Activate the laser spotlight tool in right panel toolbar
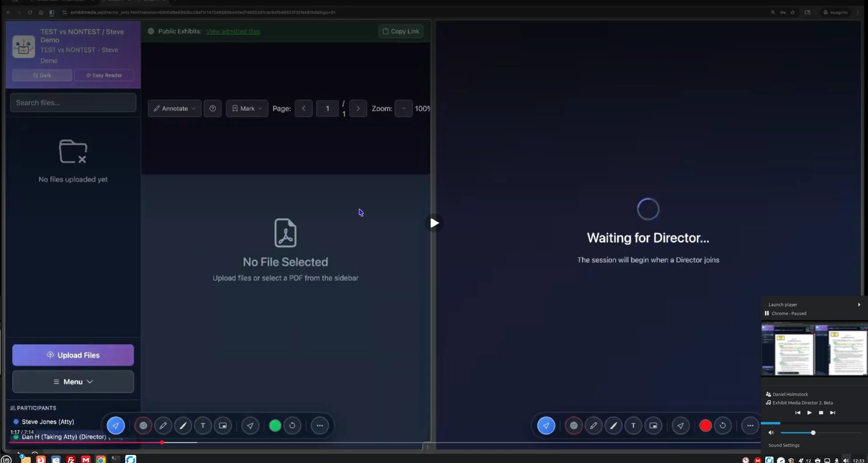The width and height of the screenshot is (868, 463). tap(573, 426)
